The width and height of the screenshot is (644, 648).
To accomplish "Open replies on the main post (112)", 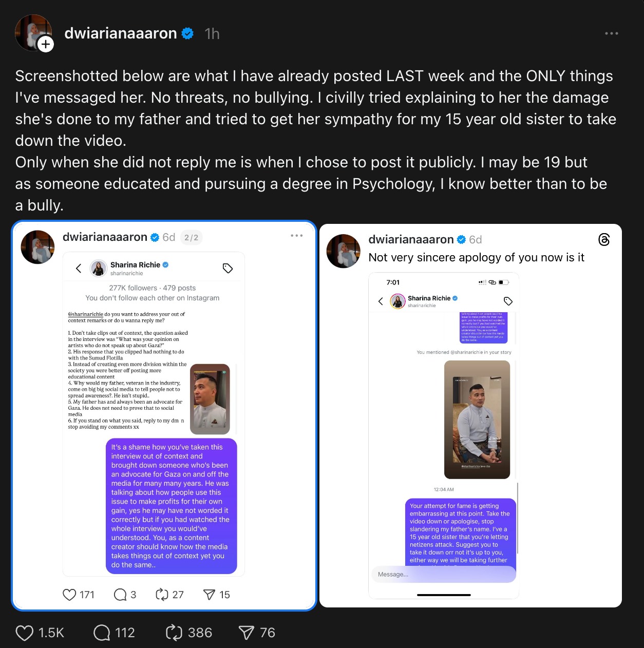I will pos(102,633).
